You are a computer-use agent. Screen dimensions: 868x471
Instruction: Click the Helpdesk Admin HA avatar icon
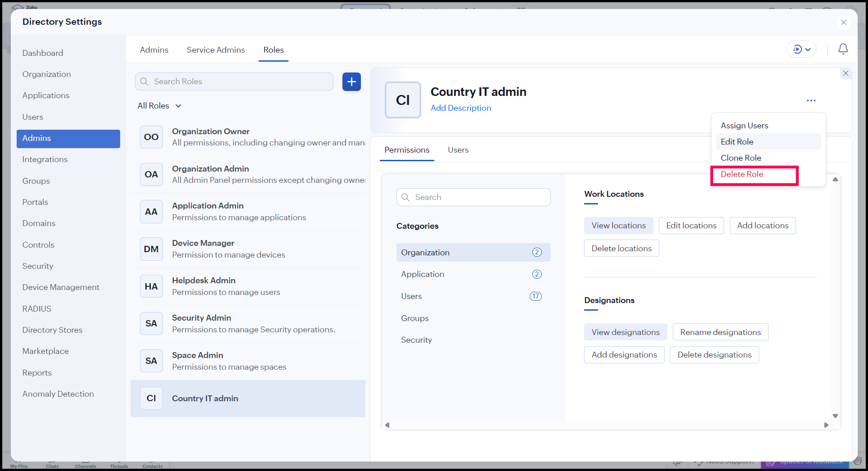[x=151, y=286]
